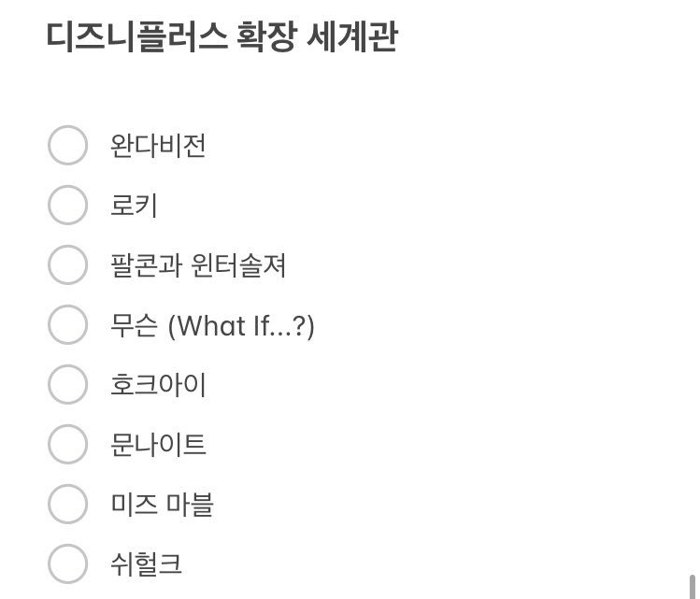Select the 완다비전 radio button
The image size is (700, 599).
67,146
